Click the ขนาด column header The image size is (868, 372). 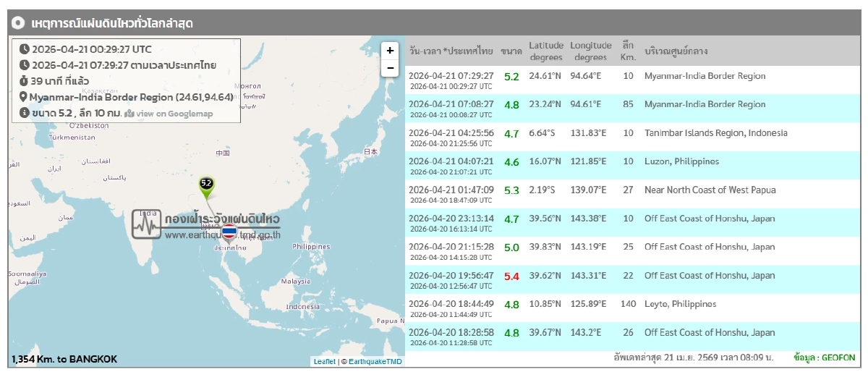pos(511,51)
